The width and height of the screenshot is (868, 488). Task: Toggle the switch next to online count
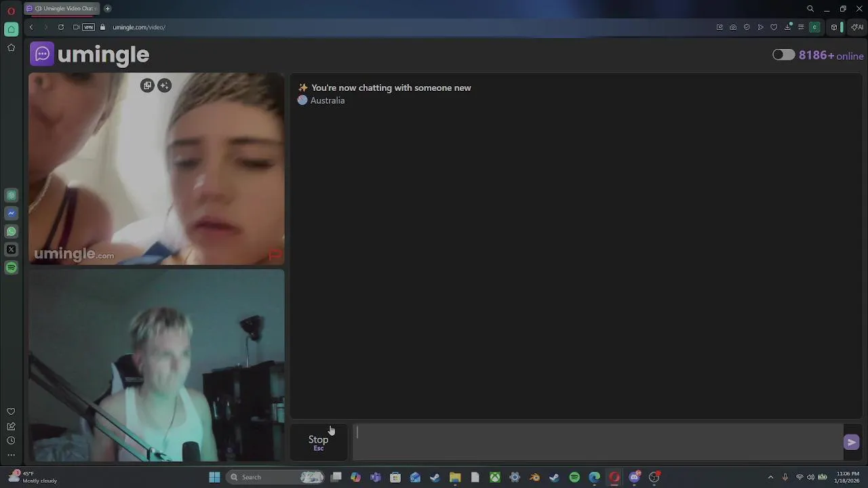coord(783,55)
